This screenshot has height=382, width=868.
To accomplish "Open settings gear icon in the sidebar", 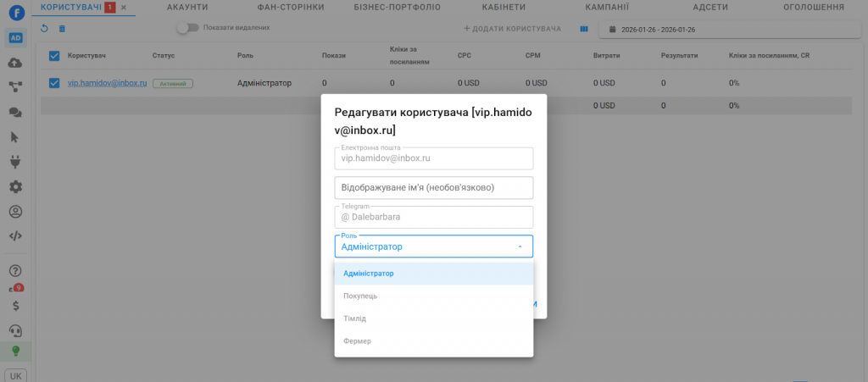I will coord(15,187).
